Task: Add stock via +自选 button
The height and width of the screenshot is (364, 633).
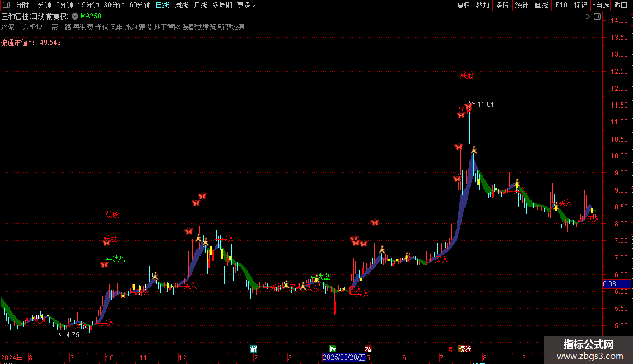Action: click(x=601, y=5)
